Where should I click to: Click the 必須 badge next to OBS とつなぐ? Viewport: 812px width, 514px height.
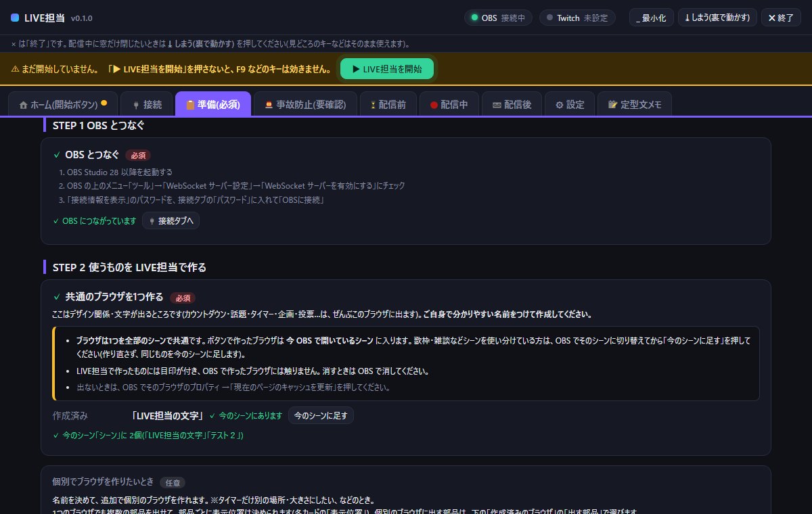(x=138, y=156)
